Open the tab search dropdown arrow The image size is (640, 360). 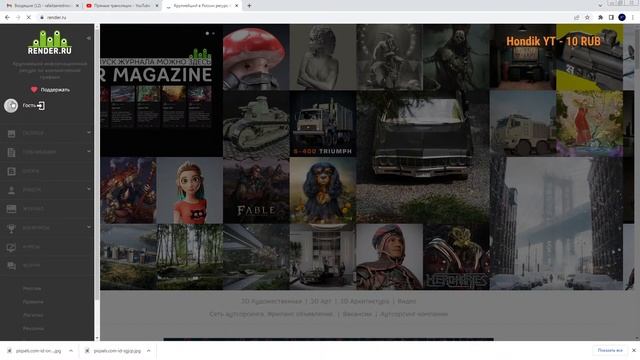click(600, 6)
